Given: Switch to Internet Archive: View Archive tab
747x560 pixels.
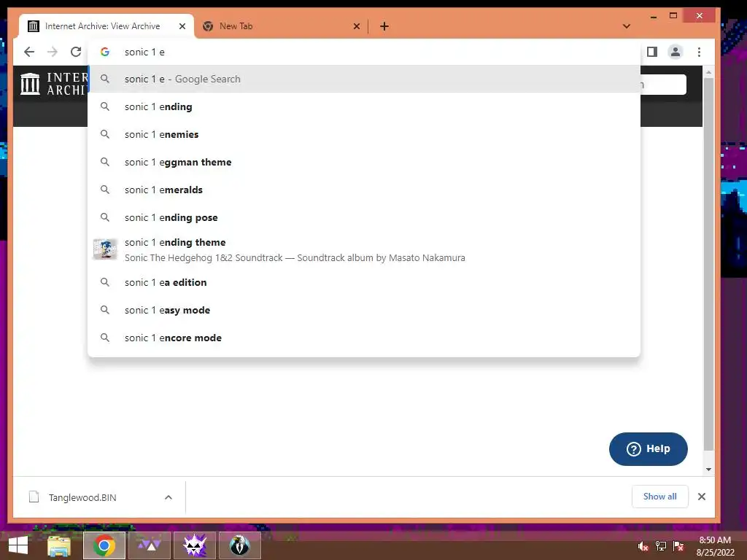Looking at the screenshot, I should pos(107,26).
